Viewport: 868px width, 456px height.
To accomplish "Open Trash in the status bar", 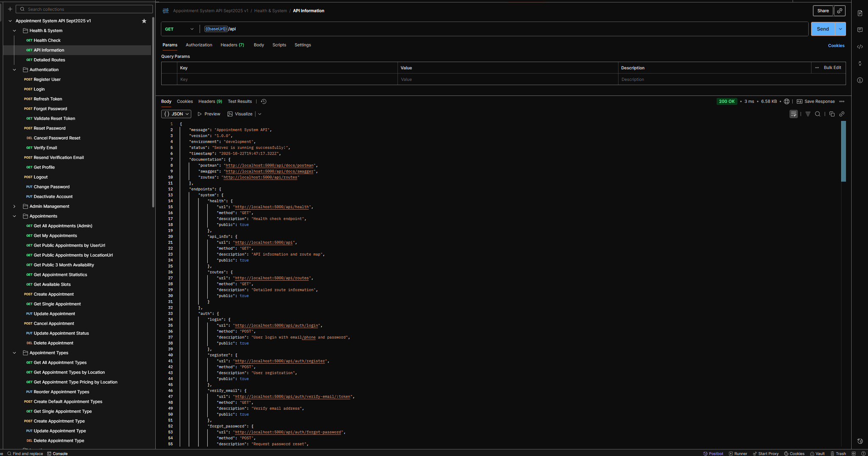I will [x=838, y=453].
